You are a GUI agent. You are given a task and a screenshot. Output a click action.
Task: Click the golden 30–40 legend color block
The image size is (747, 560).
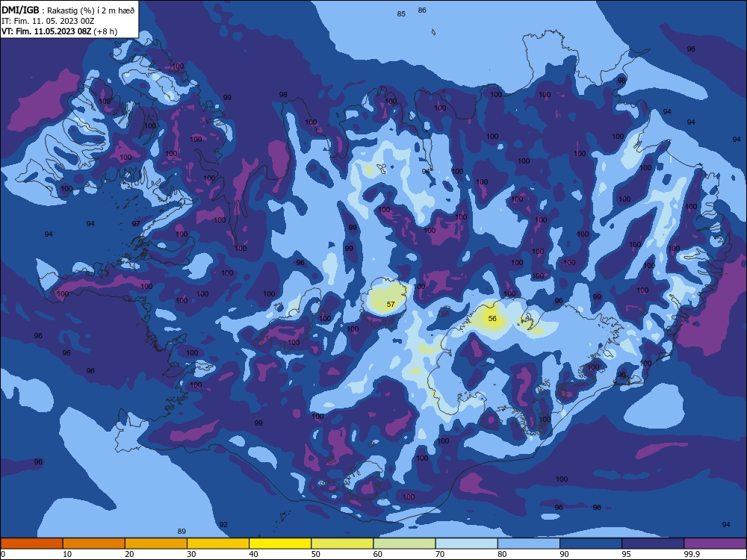218,544
